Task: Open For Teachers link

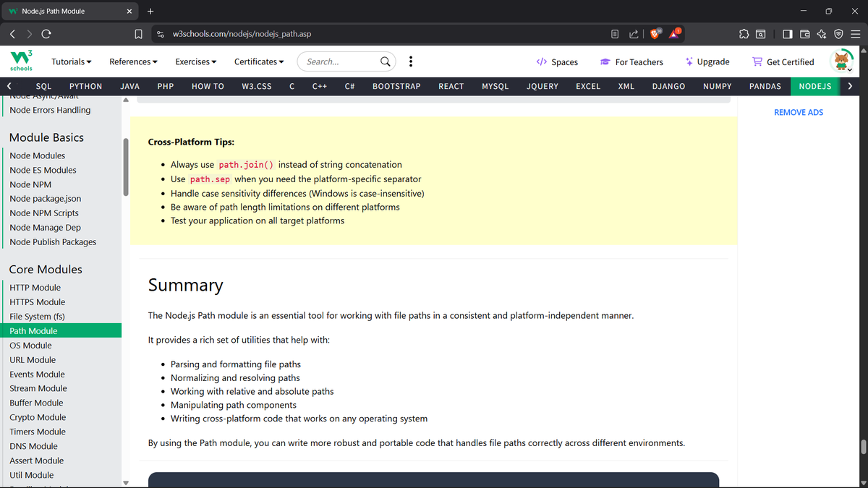Action: click(x=631, y=61)
